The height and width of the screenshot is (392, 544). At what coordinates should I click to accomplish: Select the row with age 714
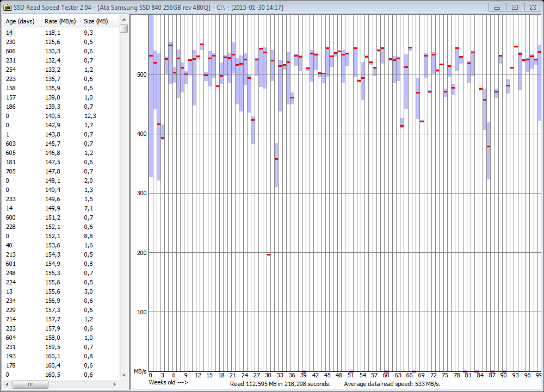[x=61, y=319]
